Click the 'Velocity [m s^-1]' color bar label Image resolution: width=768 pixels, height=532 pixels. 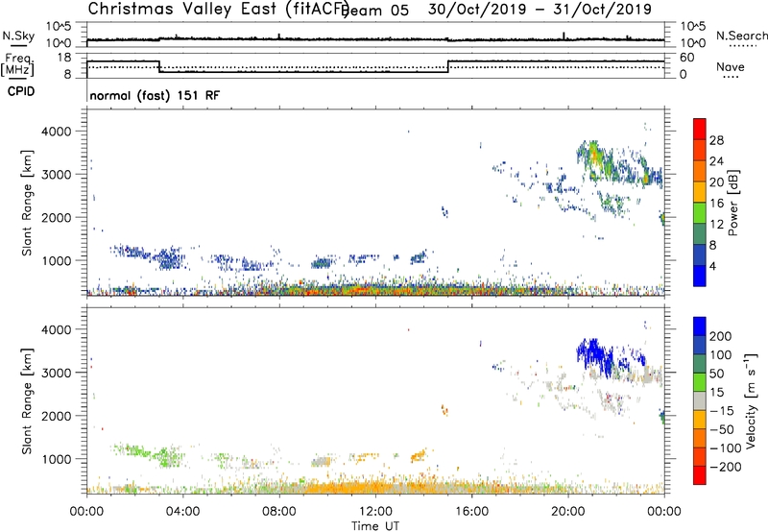[x=751, y=401]
